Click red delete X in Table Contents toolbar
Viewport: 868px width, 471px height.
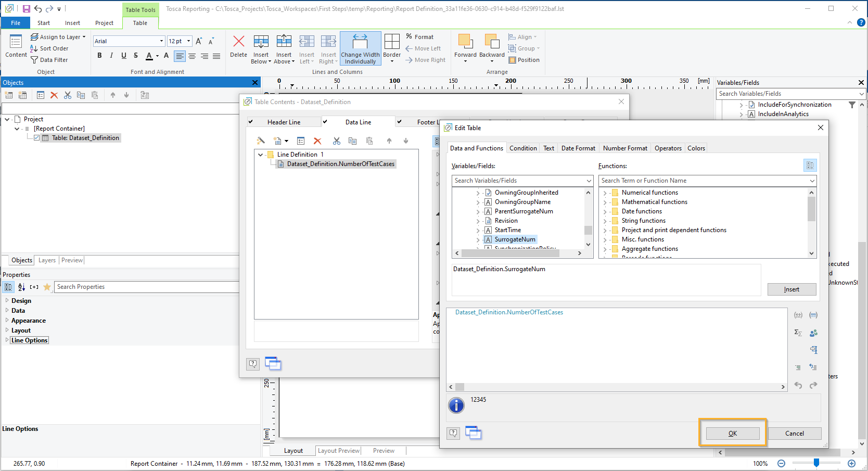click(317, 141)
